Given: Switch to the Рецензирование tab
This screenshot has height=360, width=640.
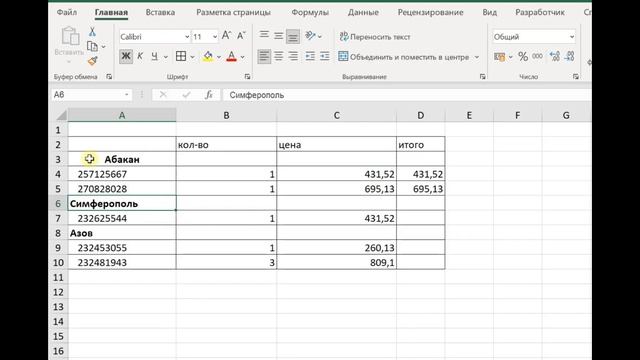Looking at the screenshot, I should tap(431, 12).
